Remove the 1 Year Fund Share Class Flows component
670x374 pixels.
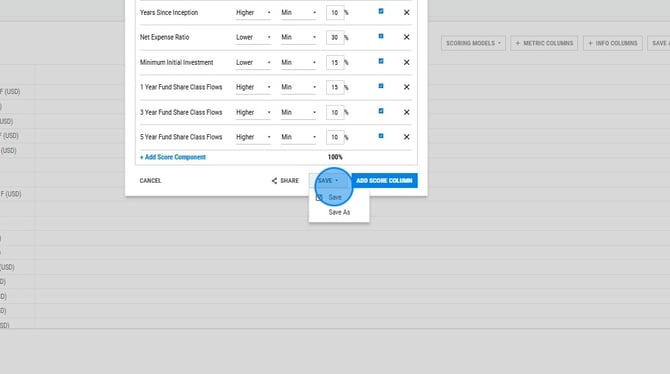tap(406, 87)
